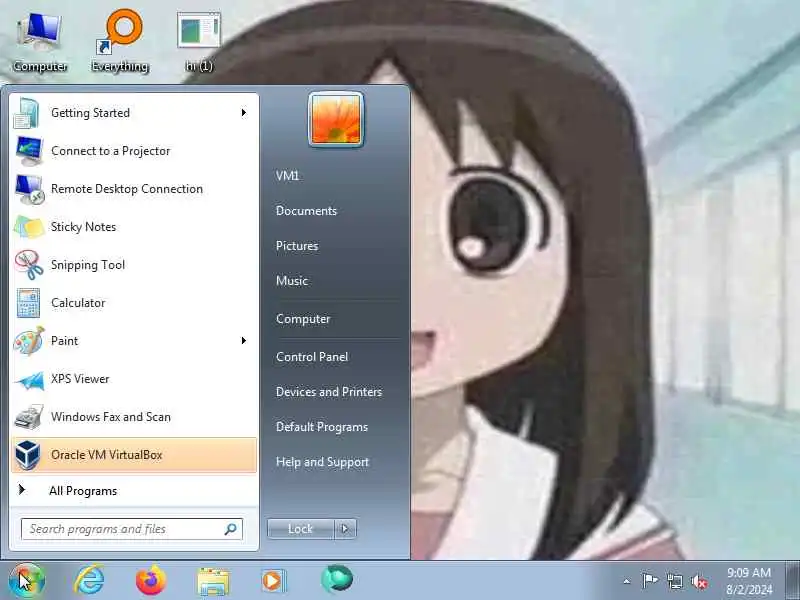Open Windows Explorer folder in taskbar

[x=213, y=581]
